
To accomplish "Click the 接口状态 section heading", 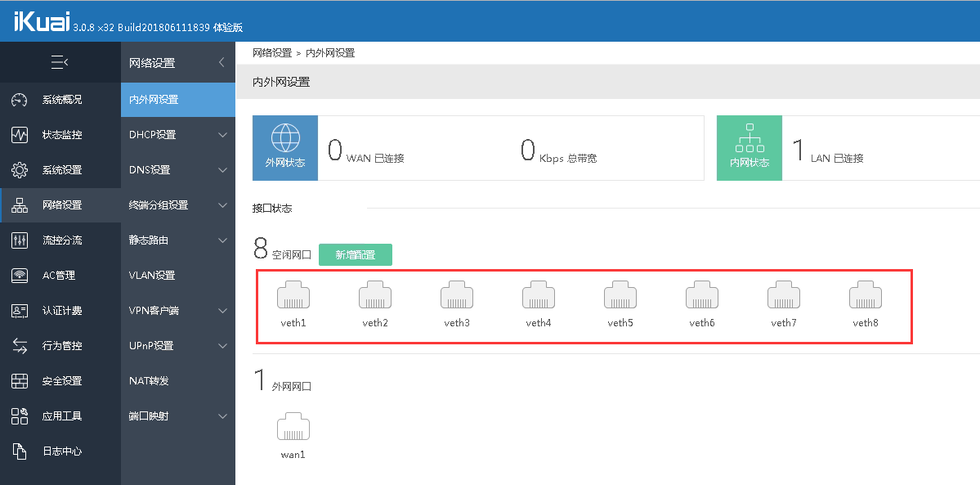I will tap(272, 209).
